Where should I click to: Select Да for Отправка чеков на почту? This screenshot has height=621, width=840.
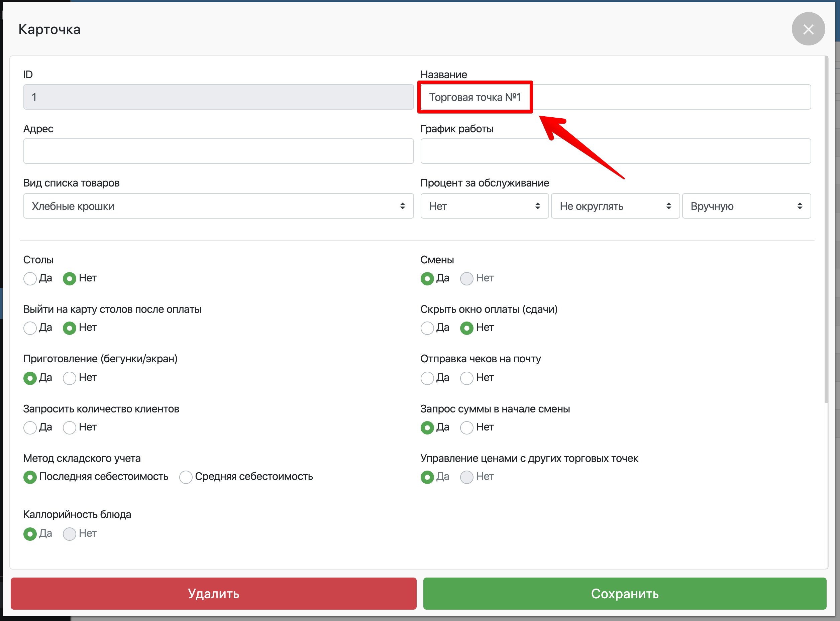427,378
